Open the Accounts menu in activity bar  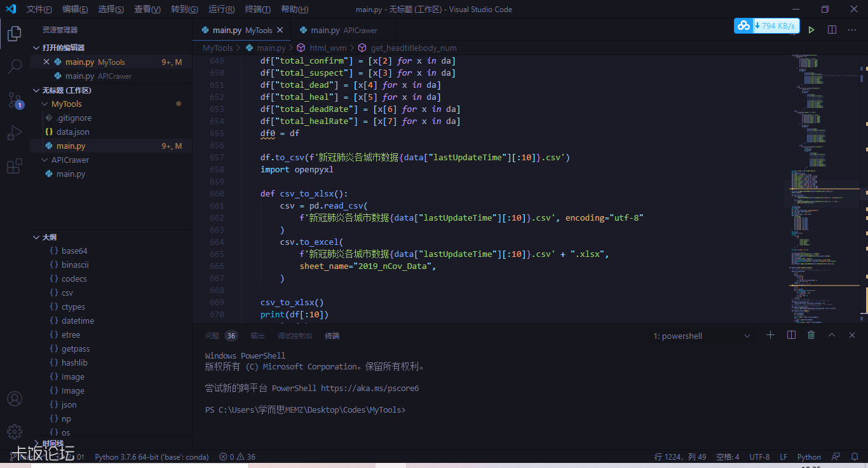15,399
